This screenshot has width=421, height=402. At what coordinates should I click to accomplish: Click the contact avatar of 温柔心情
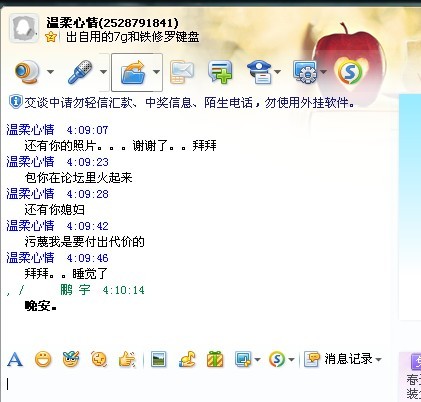click(23, 28)
